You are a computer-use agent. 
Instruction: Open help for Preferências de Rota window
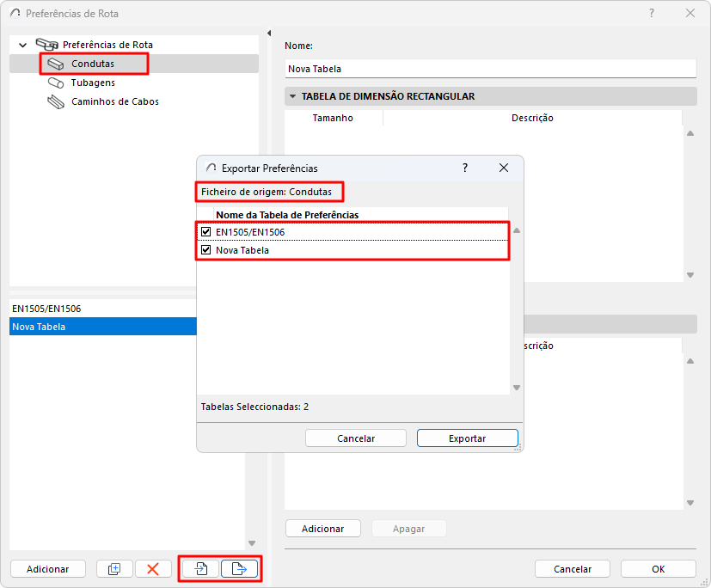(651, 13)
